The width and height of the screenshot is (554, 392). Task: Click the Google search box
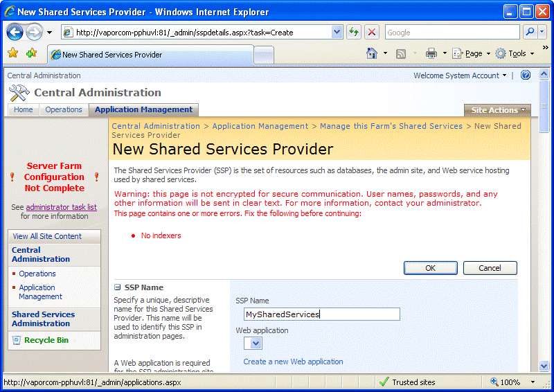(452, 33)
